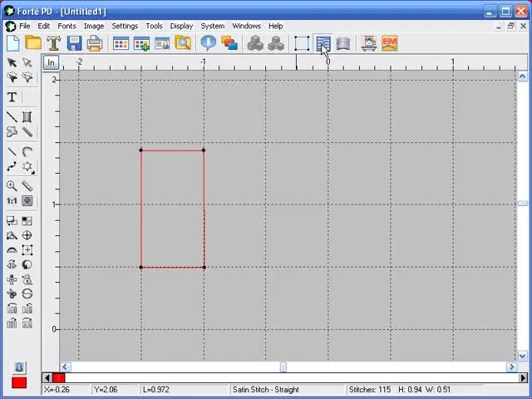The height and width of the screenshot is (399, 532).
Task: Click the magnifier zoom tool
Action: coord(12,186)
